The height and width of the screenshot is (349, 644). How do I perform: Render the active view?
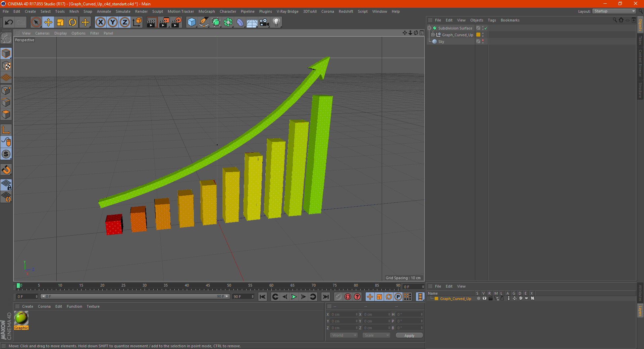pyautogui.click(x=152, y=22)
